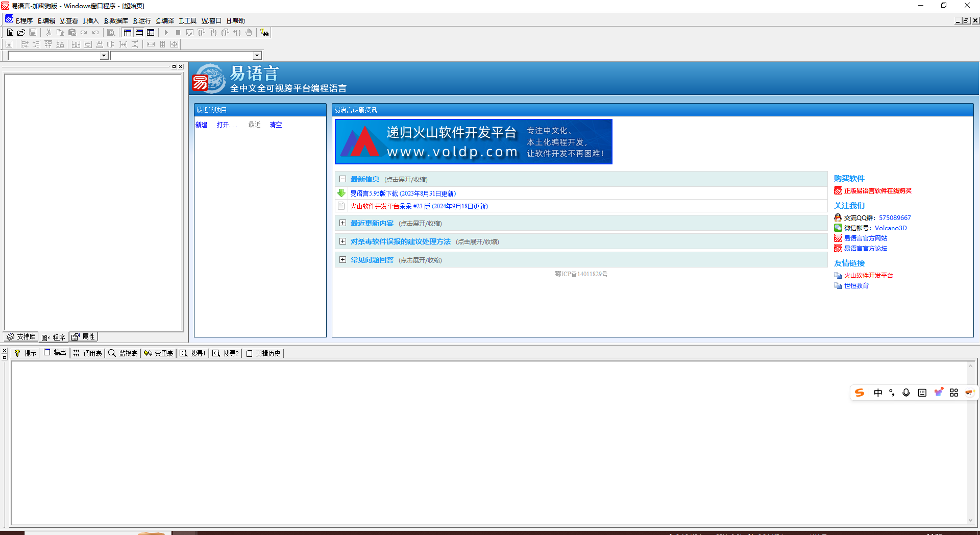
Task: Click the Copy toolbar icon
Action: click(x=60, y=33)
